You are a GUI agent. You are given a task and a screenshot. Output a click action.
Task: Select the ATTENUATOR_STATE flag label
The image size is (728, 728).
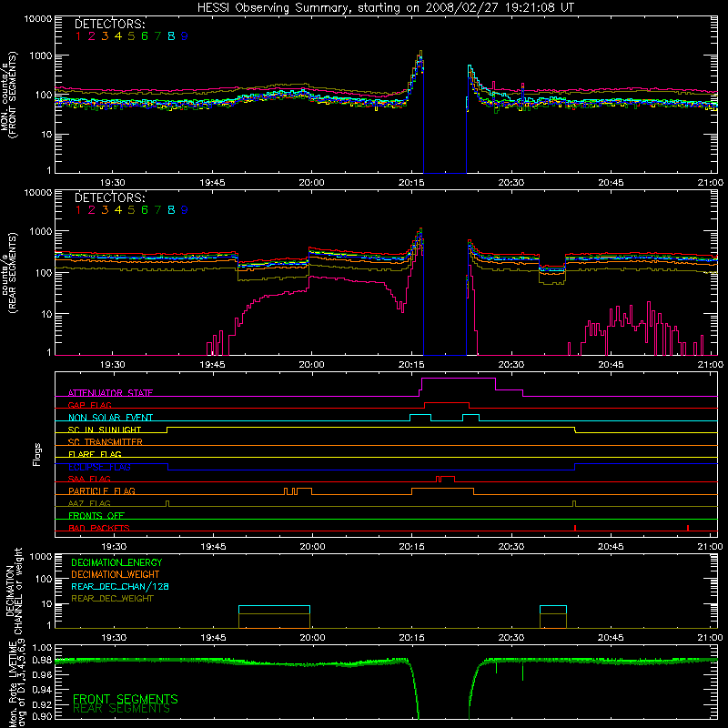coord(110,393)
